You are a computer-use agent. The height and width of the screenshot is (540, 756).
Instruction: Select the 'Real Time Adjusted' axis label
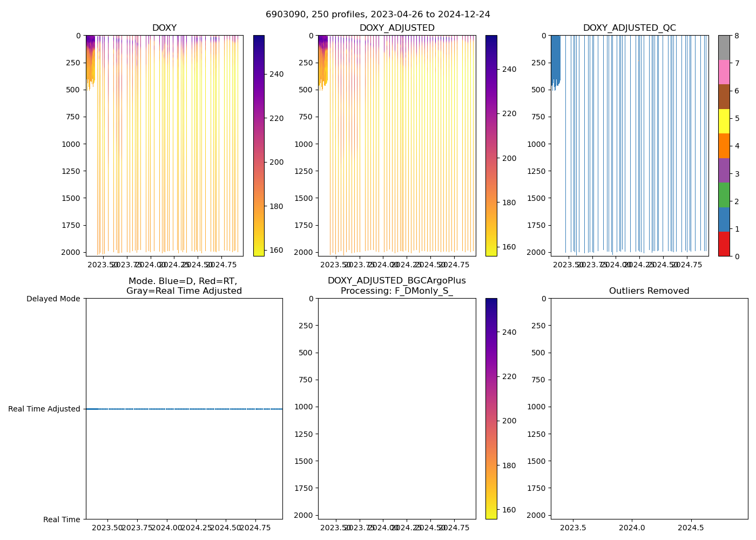click(x=44, y=409)
